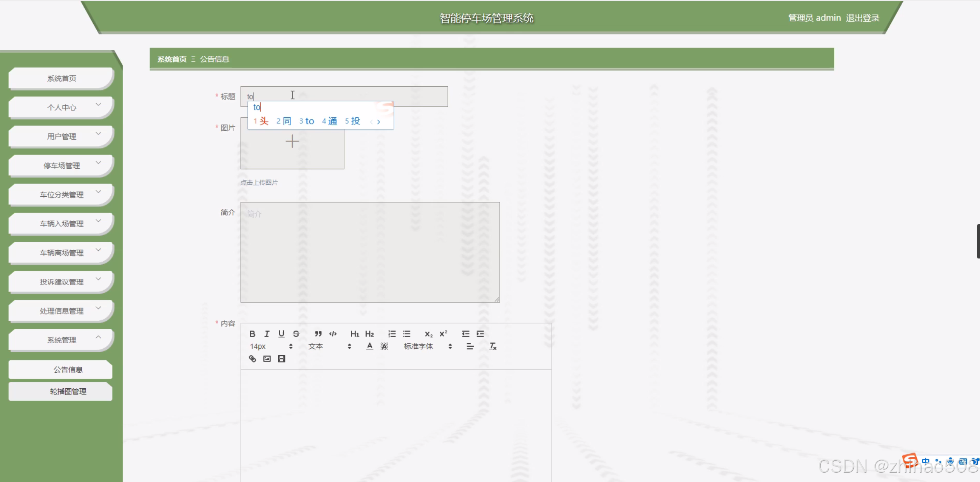Insert image via editor toolbar
980x482 pixels.
(267, 358)
